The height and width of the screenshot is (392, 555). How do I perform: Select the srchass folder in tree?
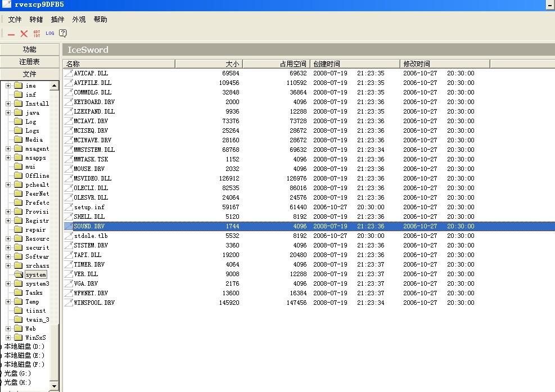point(37,265)
